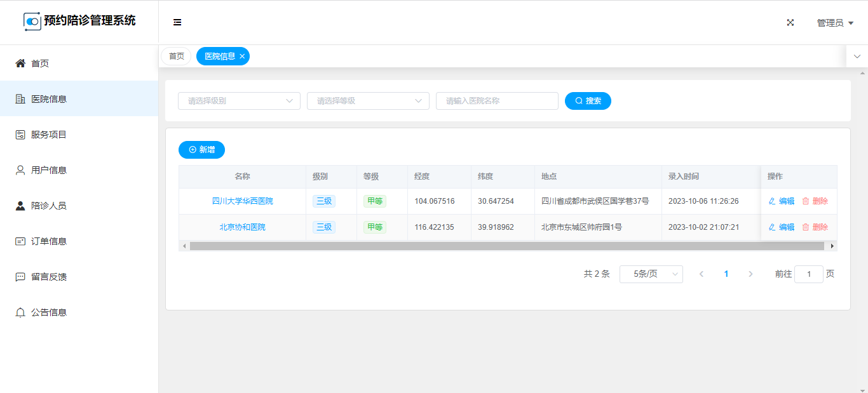Click the app logo icon
Image resolution: width=868 pixels, height=393 pixels.
tap(32, 22)
